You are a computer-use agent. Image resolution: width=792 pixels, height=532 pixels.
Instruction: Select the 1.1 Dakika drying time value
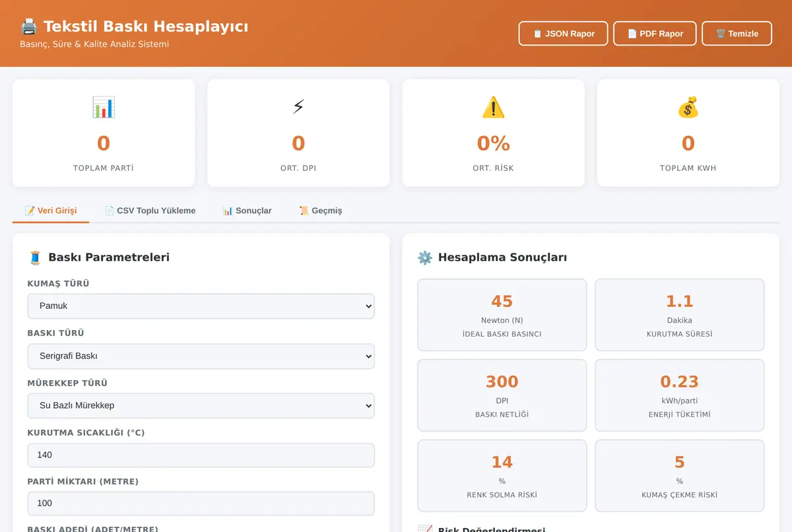pyautogui.click(x=679, y=302)
